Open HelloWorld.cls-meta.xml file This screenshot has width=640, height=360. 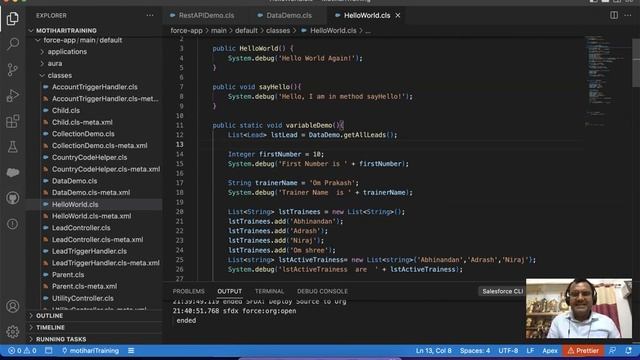tap(91, 216)
